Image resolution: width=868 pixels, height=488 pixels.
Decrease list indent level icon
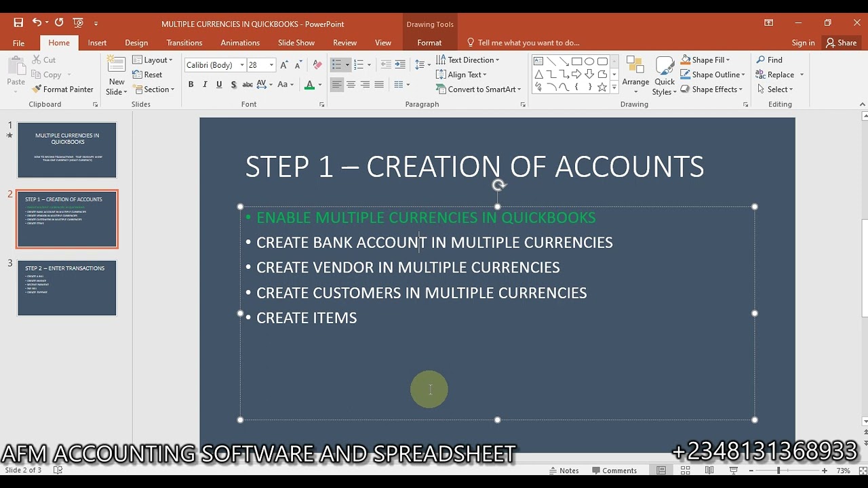[386, 65]
